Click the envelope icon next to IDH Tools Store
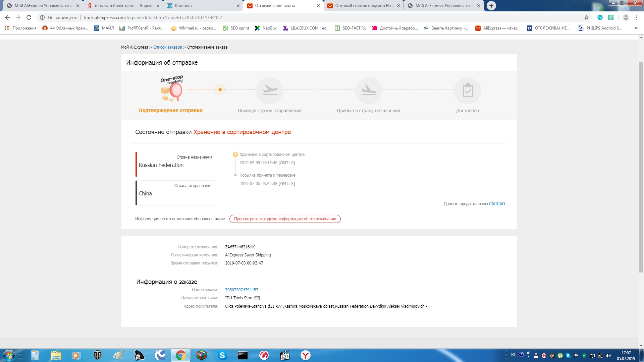 [257, 298]
